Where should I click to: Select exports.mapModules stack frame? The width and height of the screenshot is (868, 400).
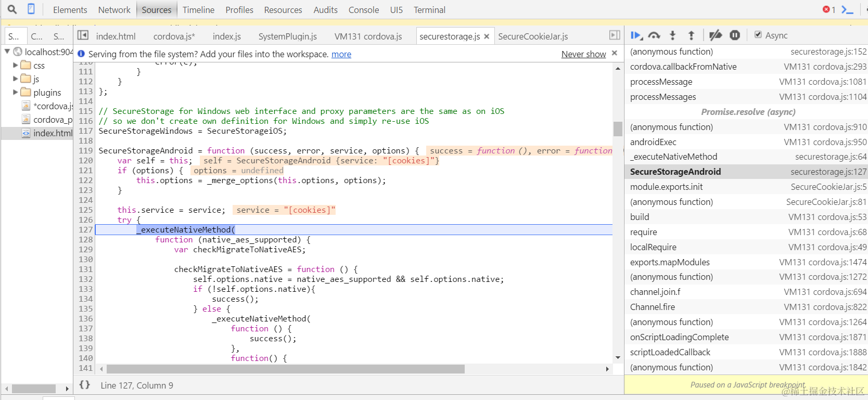point(746,262)
